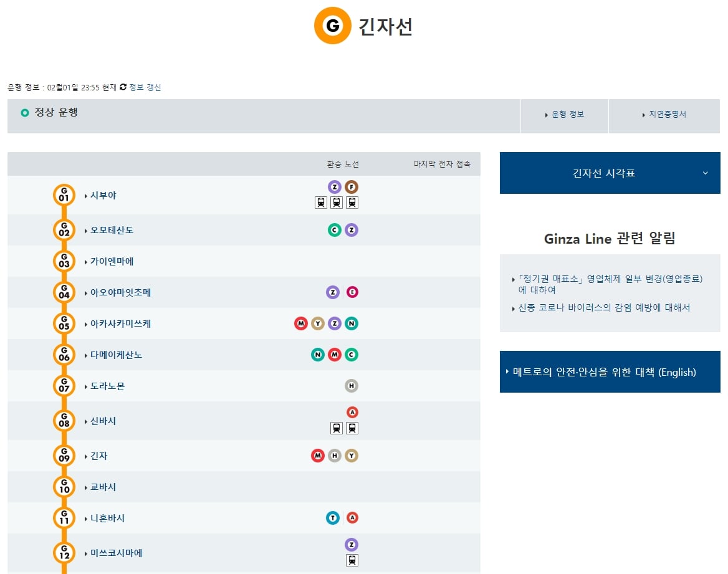This screenshot has width=728, height=574.
Task: Click the middle train icon in 시부야 row
Action: [337, 203]
